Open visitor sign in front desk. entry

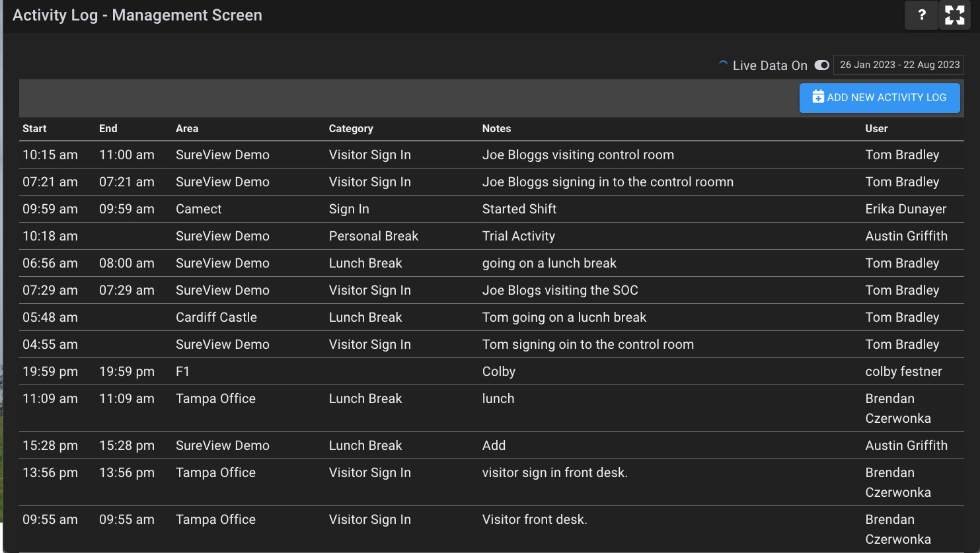555,472
